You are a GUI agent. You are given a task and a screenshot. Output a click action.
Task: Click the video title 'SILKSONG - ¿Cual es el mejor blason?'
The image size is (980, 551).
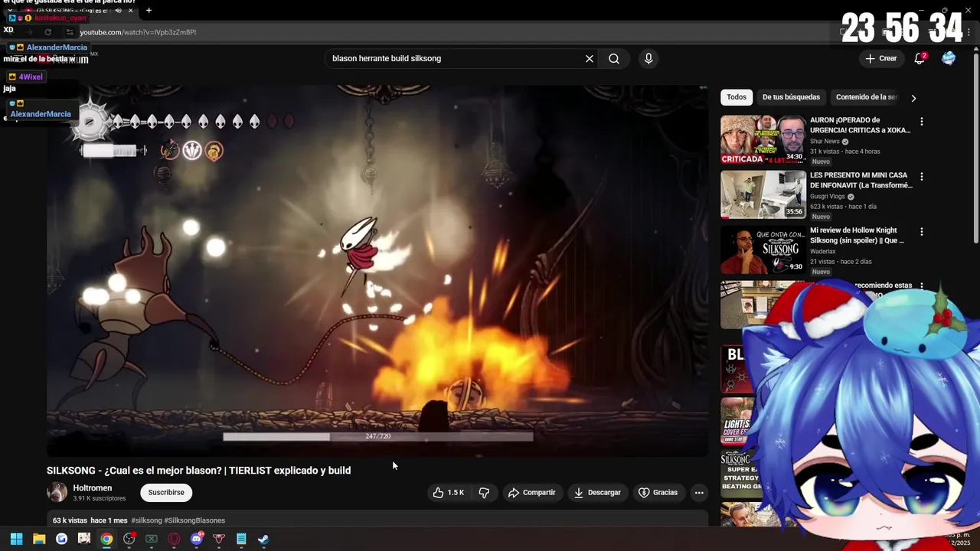click(x=199, y=471)
